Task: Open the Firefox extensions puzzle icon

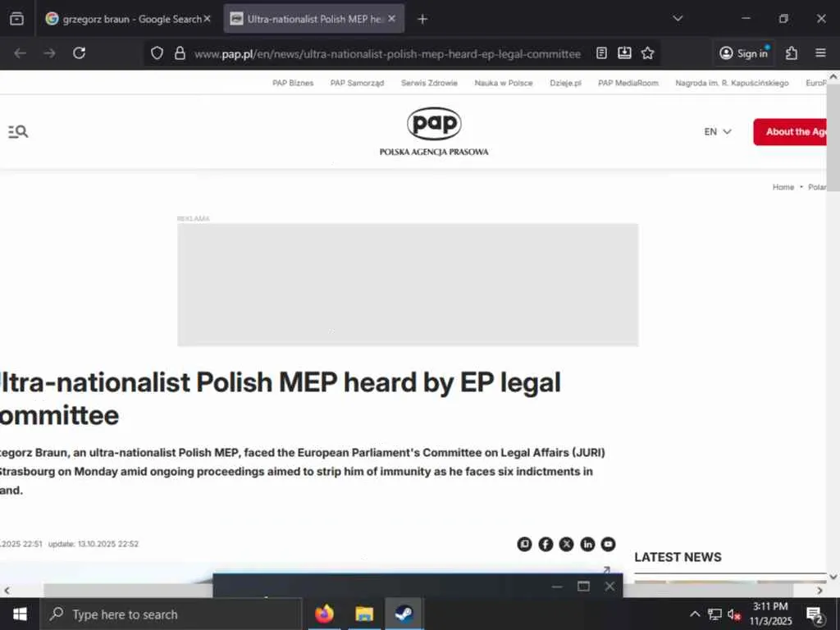Action: point(792,53)
